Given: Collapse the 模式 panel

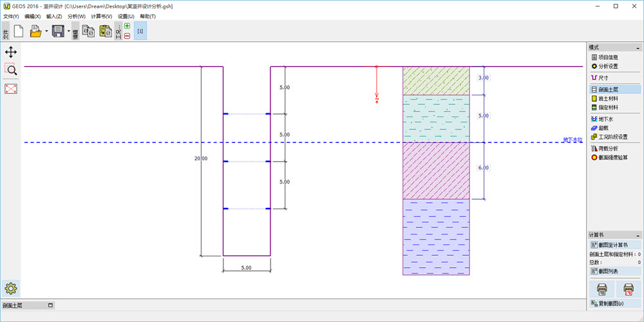Looking at the screenshot, I should (638, 48).
